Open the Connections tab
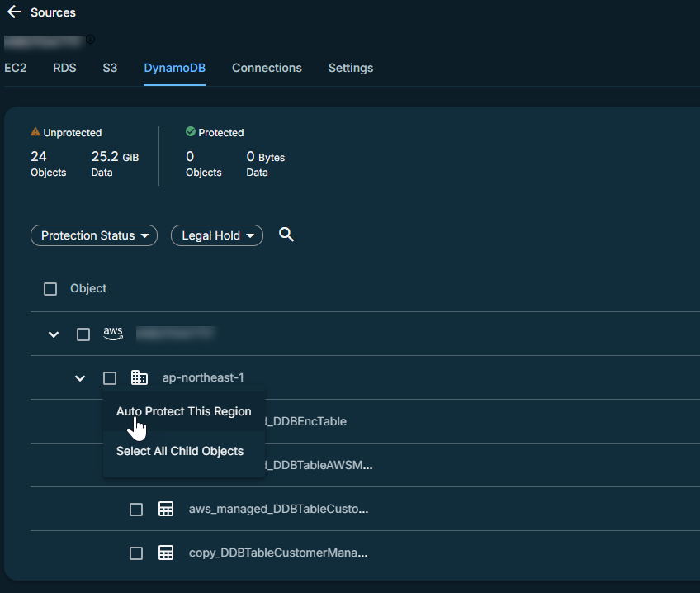The image size is (700, 593). [267, 68]
